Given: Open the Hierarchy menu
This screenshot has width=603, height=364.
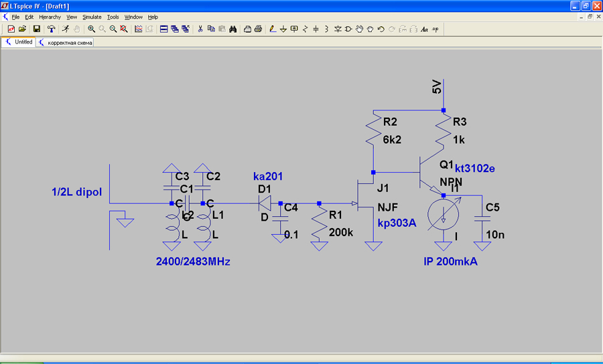Looking at the screenshot, I should 50,17.
